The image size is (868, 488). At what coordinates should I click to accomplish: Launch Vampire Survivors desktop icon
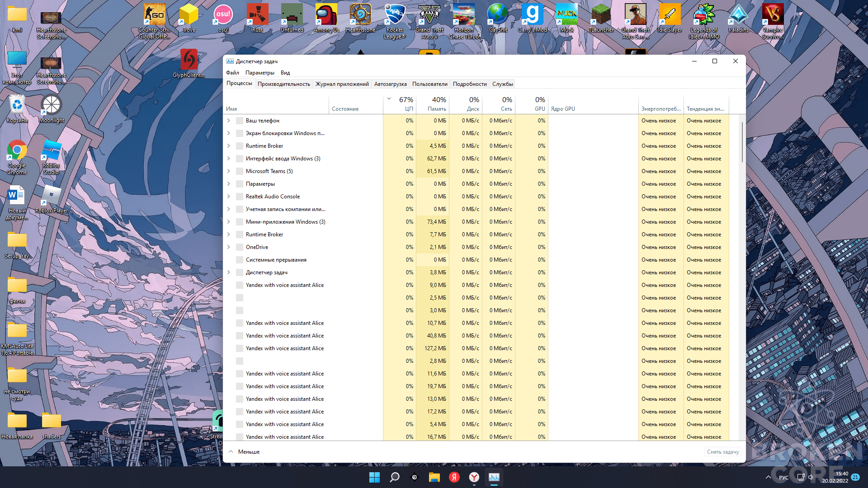[x=773, y=21]
